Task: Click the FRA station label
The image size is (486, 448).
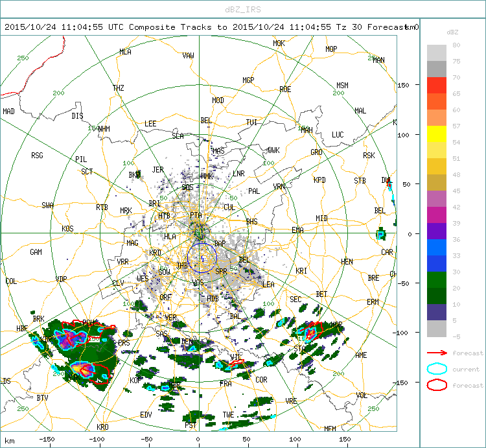Action: [226, 384]
